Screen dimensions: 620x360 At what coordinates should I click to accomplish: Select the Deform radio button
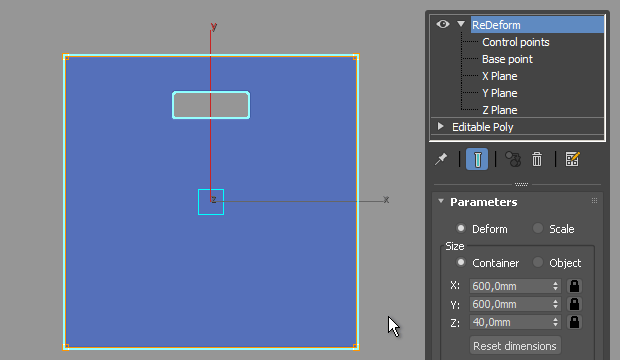(x=461, y=228)
